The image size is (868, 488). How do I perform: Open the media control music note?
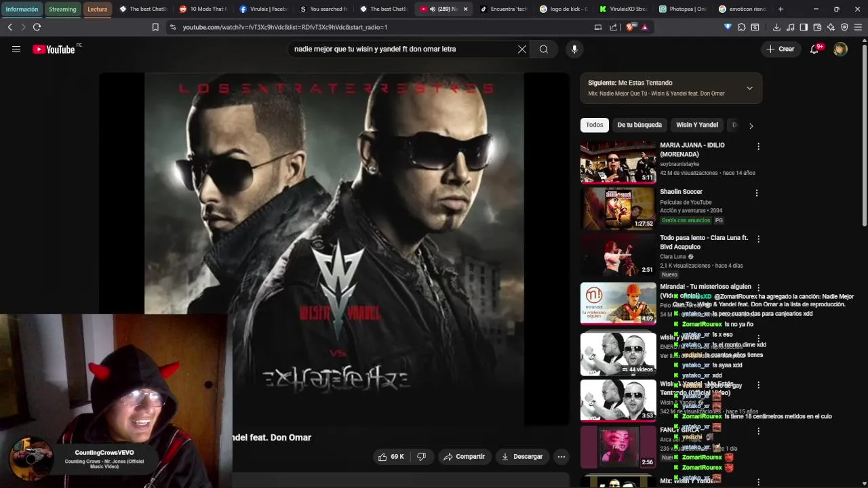click(x=790, y=27)
